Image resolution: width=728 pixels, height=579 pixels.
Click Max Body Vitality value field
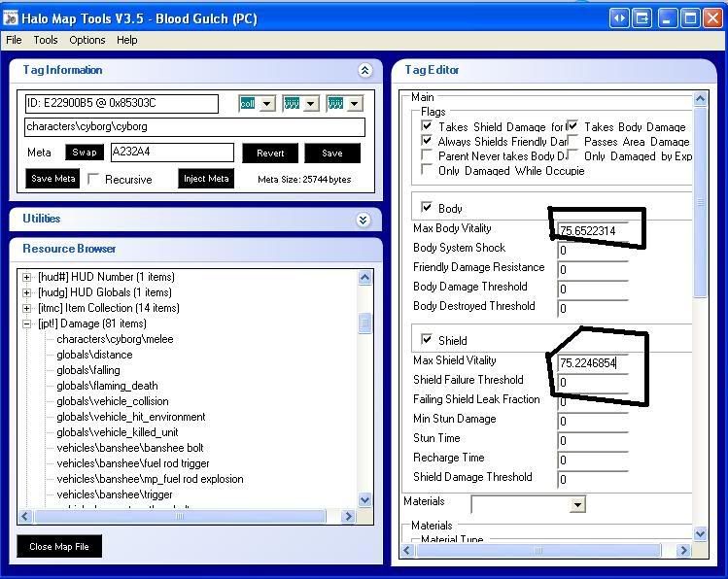tap(593, 230)
